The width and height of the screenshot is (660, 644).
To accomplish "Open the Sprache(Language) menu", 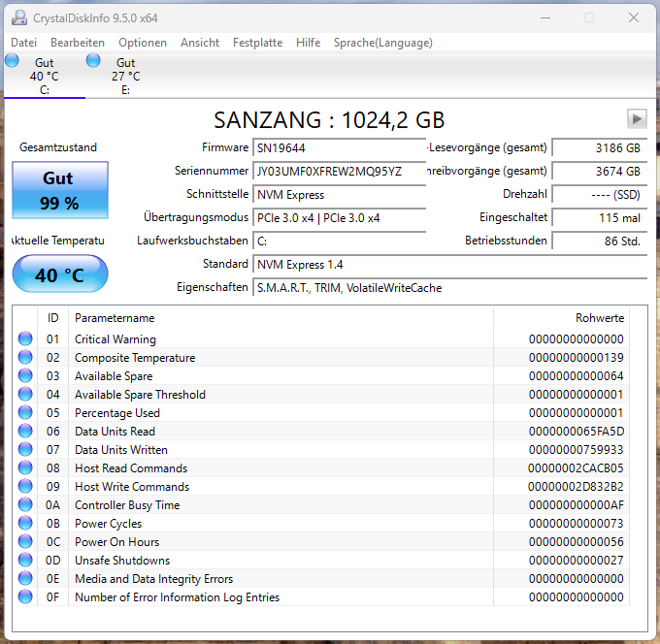I will click(383, 43).
